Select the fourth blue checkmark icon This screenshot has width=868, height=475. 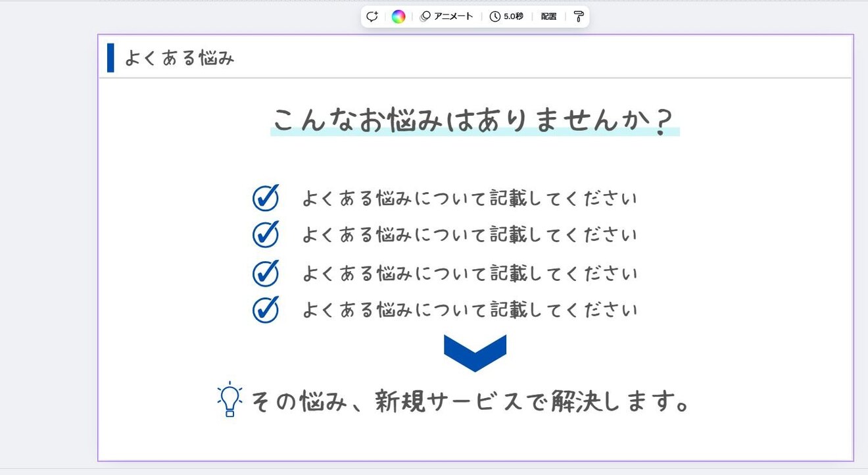(266, 309)
